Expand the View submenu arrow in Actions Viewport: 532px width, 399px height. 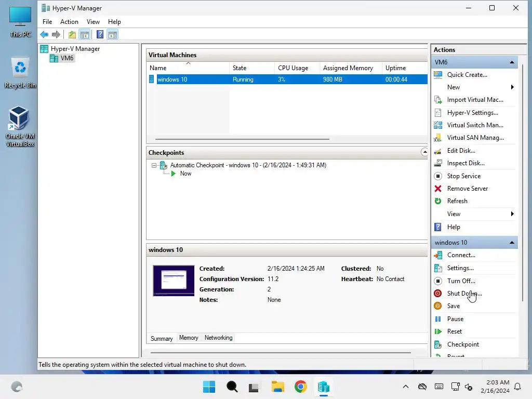[x=512, y=214]
